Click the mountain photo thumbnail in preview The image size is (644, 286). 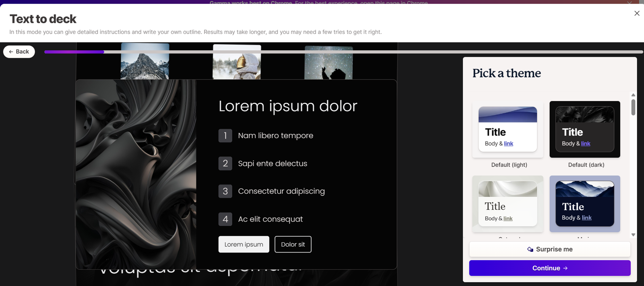click(145, 61)
